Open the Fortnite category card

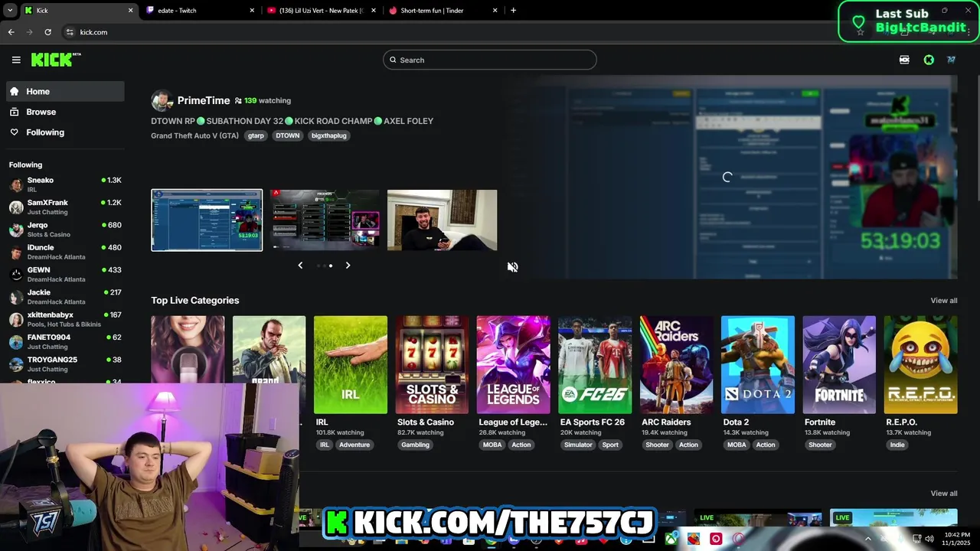839,365
